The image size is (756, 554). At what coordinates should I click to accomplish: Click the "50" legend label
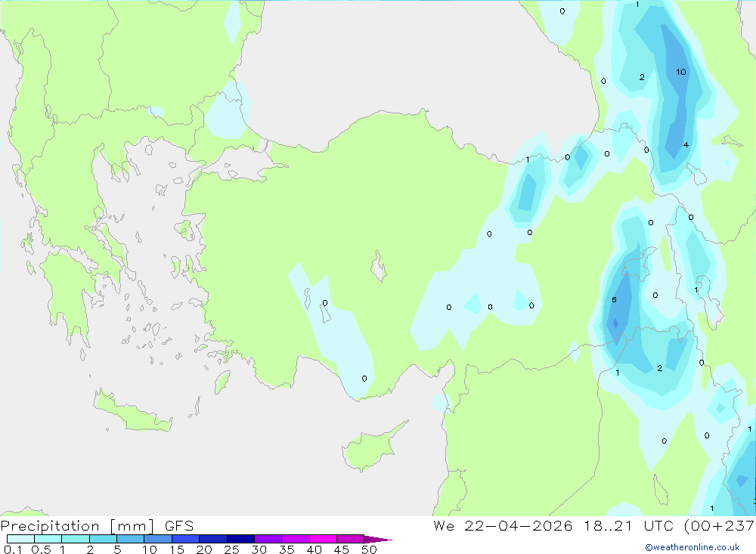tap(369, 549)
